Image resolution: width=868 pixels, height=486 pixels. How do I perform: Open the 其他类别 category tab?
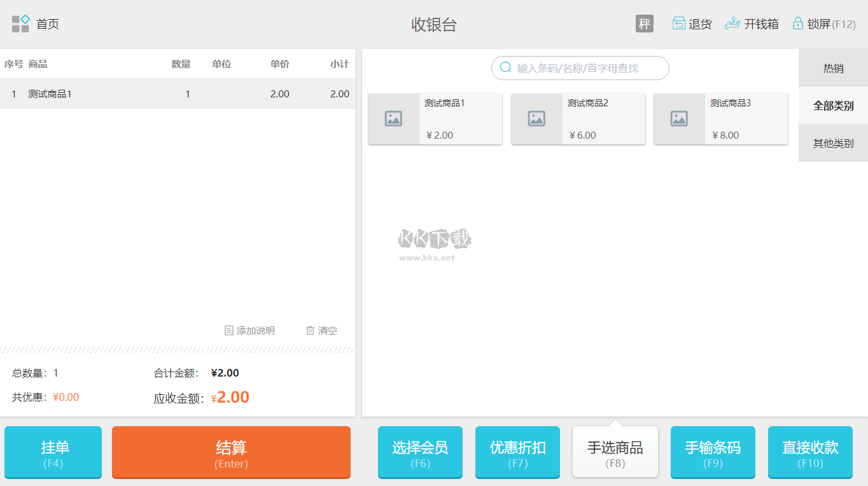pos(833,143)
